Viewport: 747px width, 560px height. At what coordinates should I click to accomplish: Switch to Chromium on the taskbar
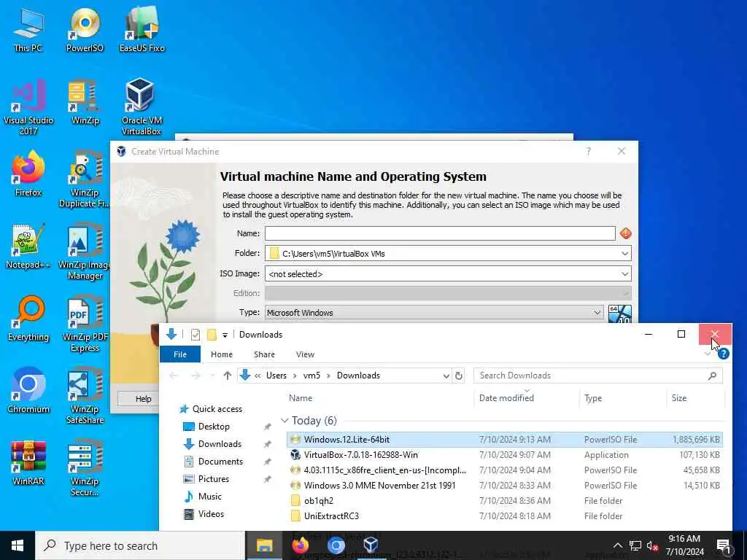336,545
